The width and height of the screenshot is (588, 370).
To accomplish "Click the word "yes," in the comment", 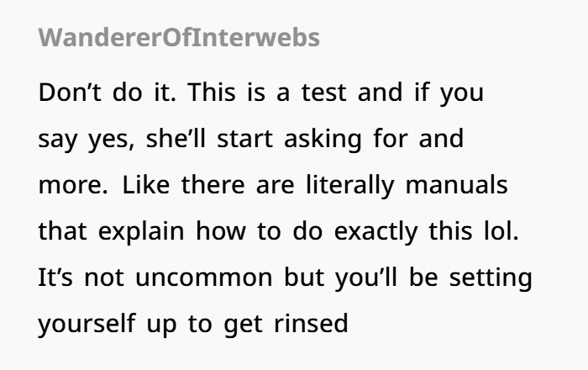I will click(x=111, y=140).
